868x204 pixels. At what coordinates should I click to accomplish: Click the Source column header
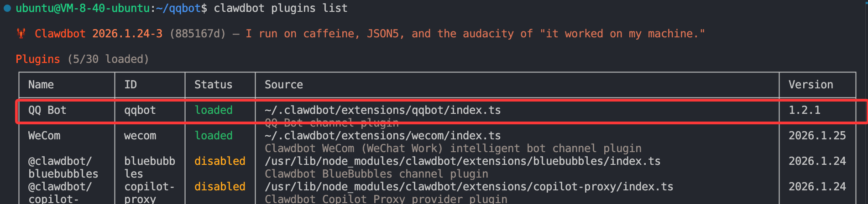coord(283,85)
